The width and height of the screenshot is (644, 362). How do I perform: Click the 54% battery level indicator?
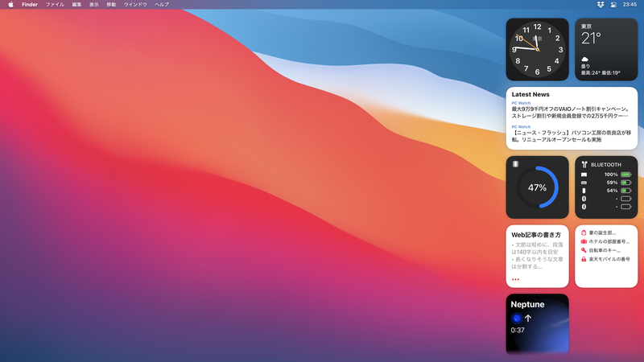click(x=626, y=191)
